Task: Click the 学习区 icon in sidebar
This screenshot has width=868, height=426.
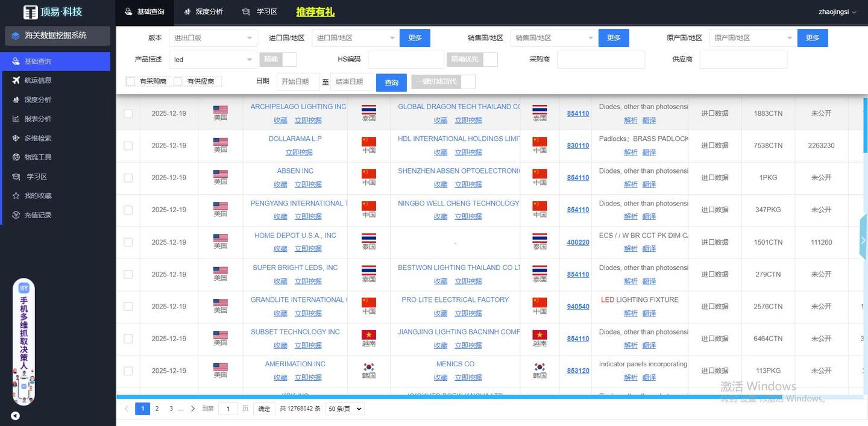Action: click(16, 177)
